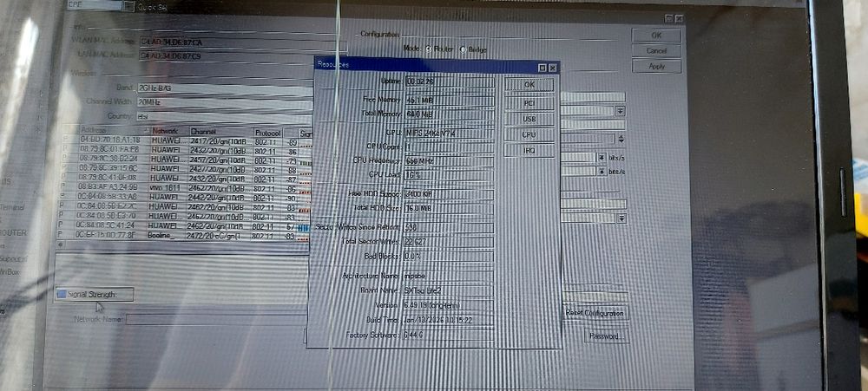Viewport: 868px width, 391px height.
Task: Open the Country dropdown
Action: pyautogui.click(x=224, y=116)
